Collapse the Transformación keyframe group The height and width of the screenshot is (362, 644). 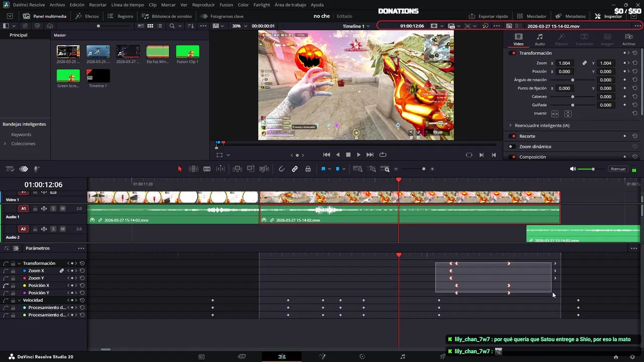(19, 263)
